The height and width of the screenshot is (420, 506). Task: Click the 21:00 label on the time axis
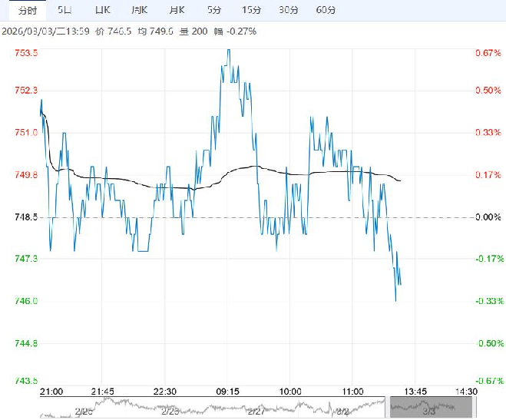point(51,391)
